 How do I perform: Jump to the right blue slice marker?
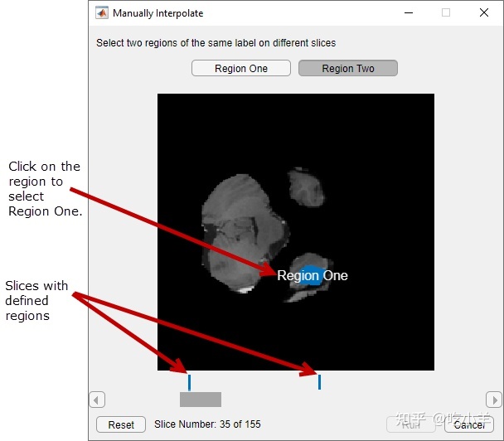319,382
